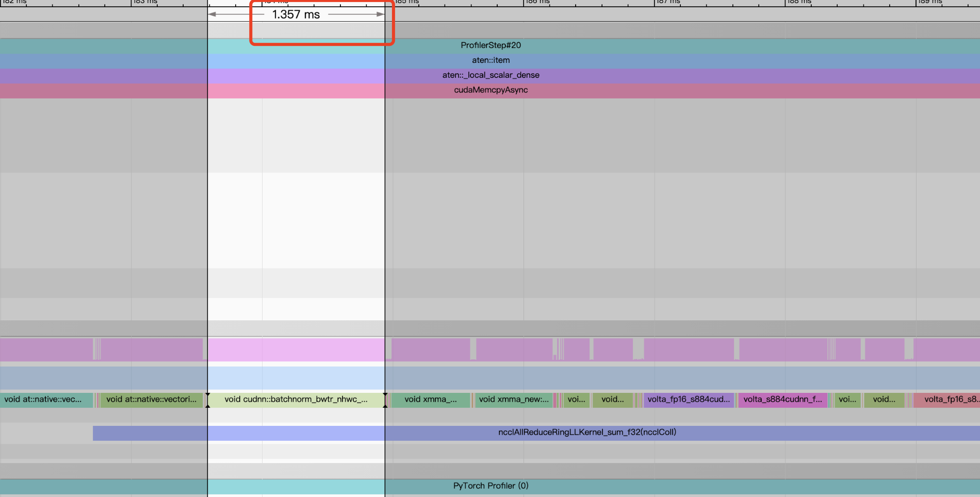The width and height of the screenshot is (980, 497).
Task: Click the 1.357 ms measurement label
Action: pos(296,14)
